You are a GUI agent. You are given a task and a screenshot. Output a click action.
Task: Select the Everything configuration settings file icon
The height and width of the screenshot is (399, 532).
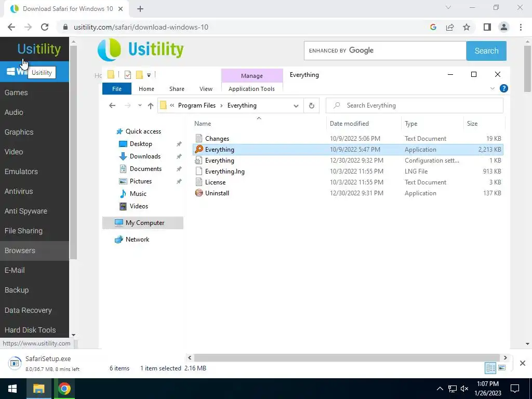[199, 161]
